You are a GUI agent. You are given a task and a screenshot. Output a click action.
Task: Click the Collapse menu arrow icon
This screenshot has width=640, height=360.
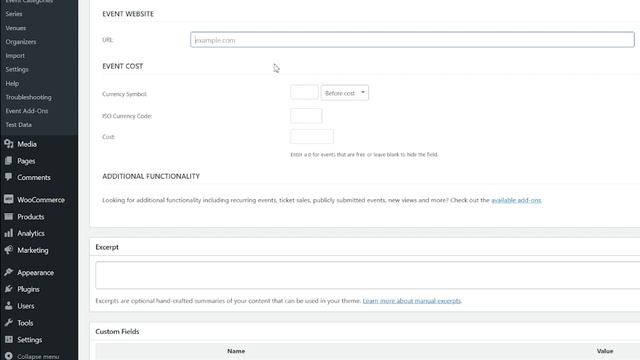click(9, 356)
